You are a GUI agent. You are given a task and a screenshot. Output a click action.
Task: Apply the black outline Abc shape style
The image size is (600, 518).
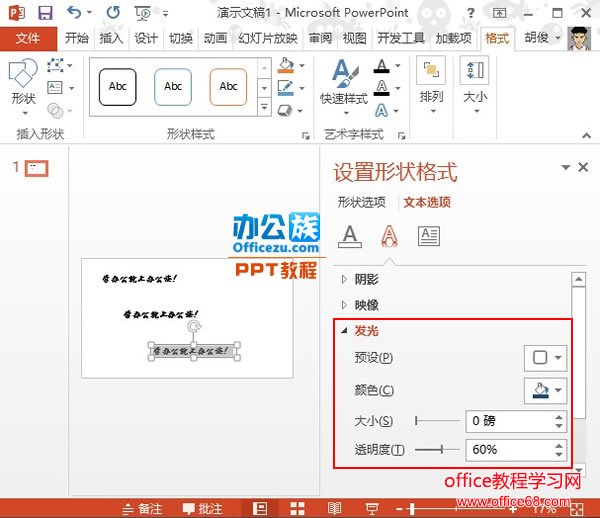coord(117,87)
